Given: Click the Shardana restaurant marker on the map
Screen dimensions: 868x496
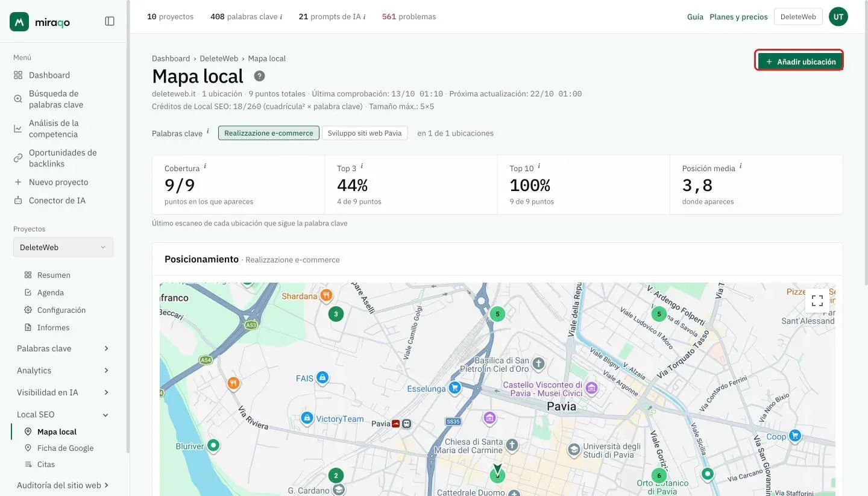Looking at the screenshot, I should coord(326,295).
